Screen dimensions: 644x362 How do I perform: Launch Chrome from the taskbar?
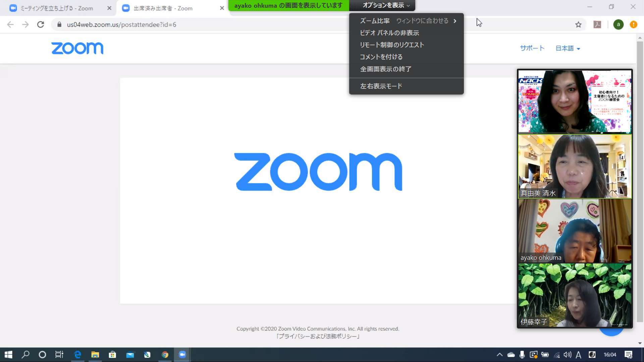pyautogui.click(x=165, y=355)
